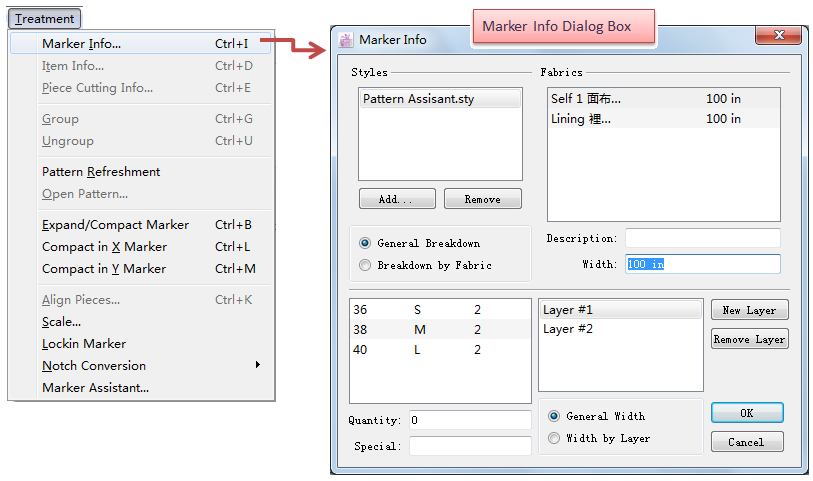Select the General Breakdown radio button
The width and height of the screenshot is (813, 481).
365,243
